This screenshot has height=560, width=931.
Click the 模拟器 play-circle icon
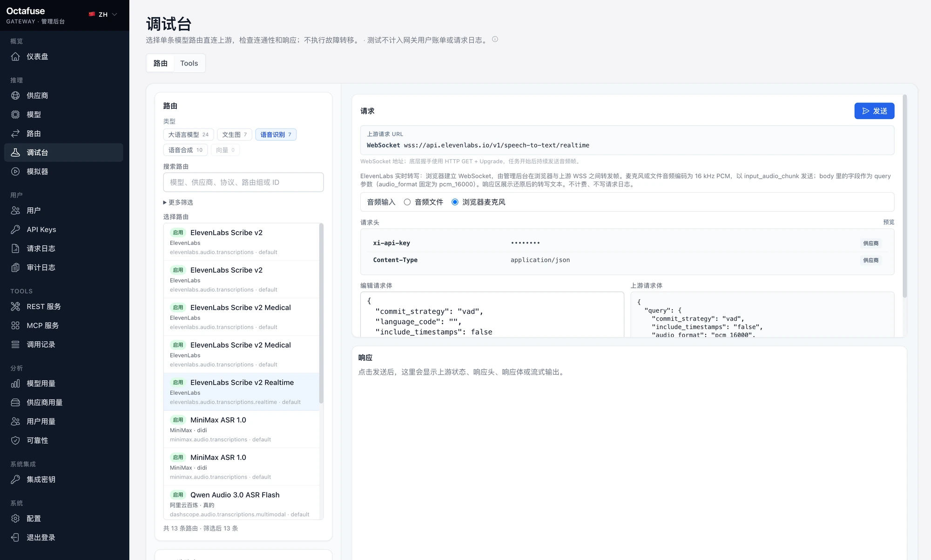click(15, 171)
